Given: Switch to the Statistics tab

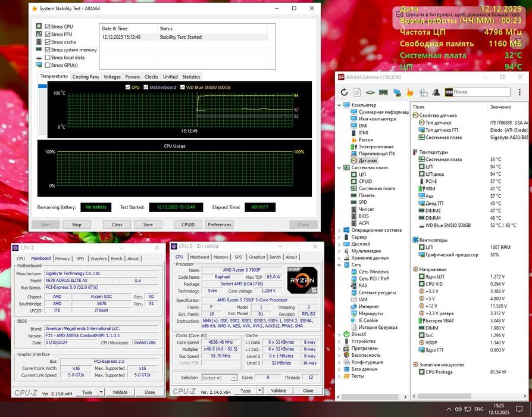Looking at the screenshot, I should [x=191, y=77].
